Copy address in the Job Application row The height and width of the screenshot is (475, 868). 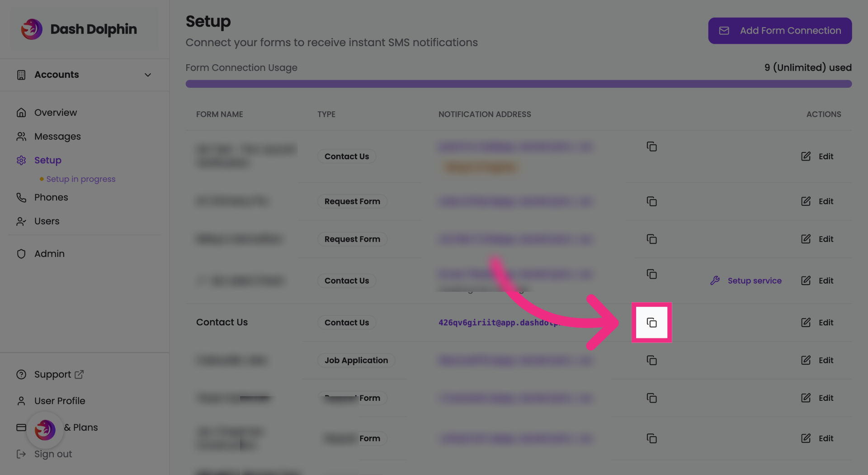click(651, 361)
